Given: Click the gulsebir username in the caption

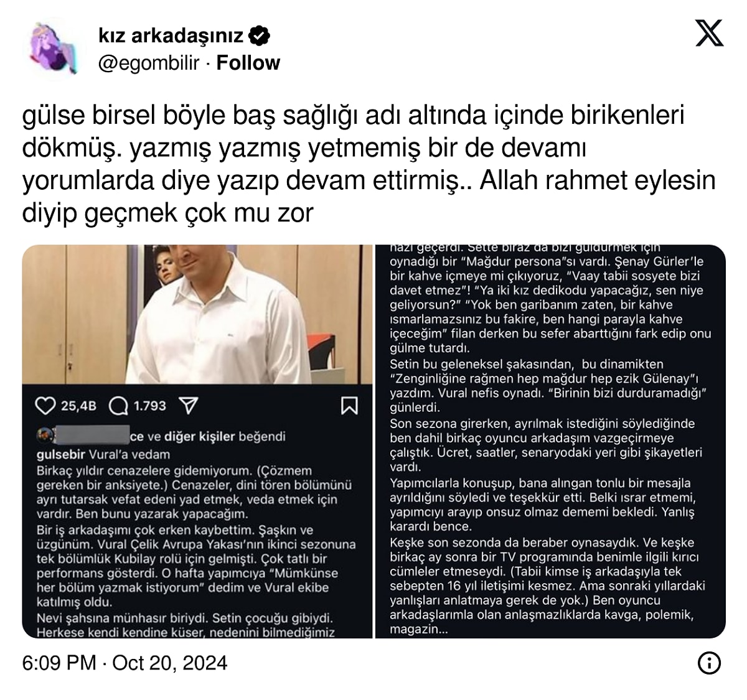Looking at the screenshot, I should (61, 454).
